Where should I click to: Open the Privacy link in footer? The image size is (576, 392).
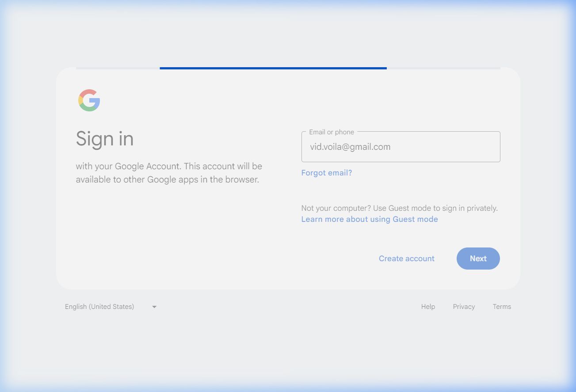click(464, 307)
